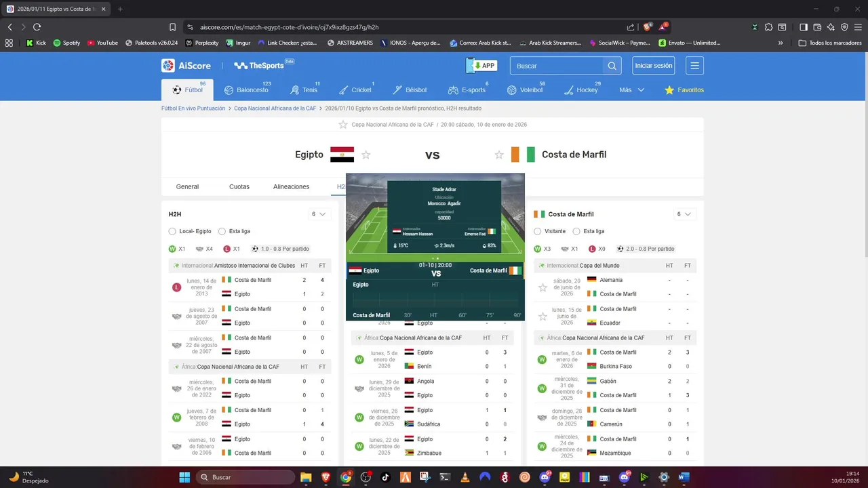Open the Egipto vs Benín match

point(433,359)
